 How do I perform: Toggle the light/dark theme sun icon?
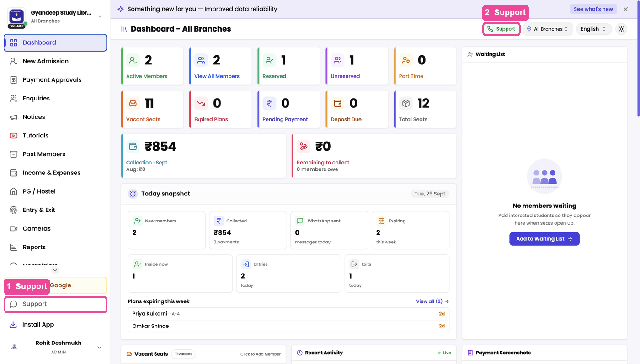point(621,29)
